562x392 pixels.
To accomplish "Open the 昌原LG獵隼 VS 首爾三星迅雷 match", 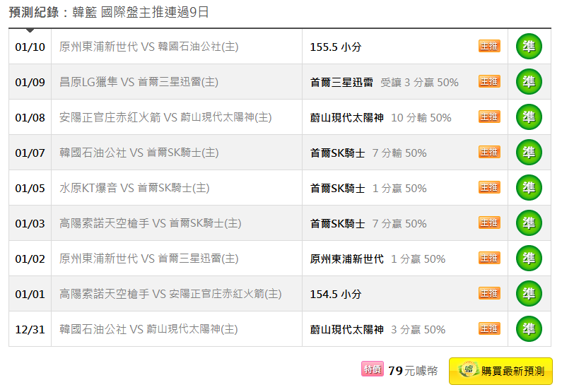I will click(x=139, y=82).
